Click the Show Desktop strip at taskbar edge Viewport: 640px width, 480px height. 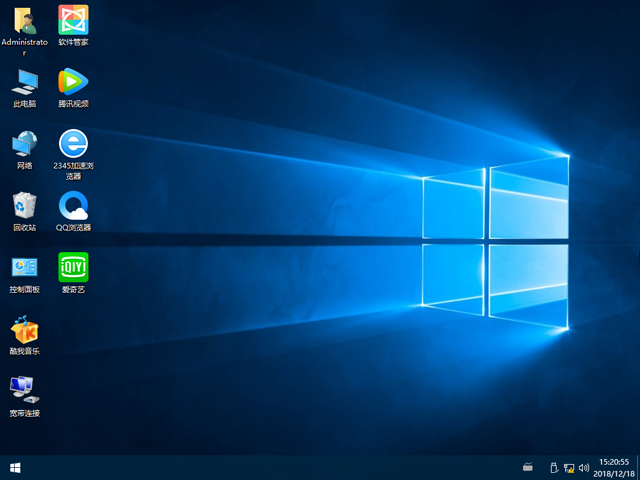coord(637,467)
